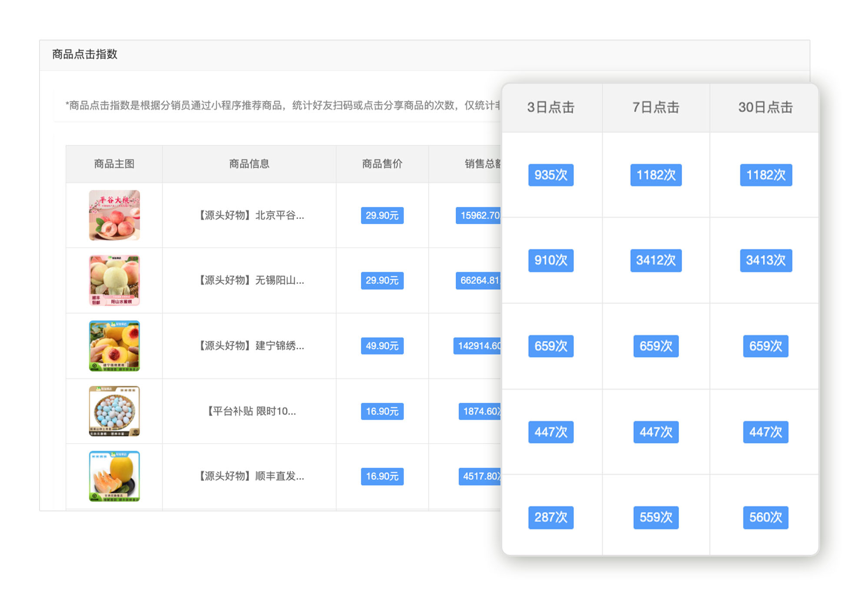The image size is (868, 597).
Task: Click the Wuxi Yangshan peach product image
Action: tap(114, 280)
